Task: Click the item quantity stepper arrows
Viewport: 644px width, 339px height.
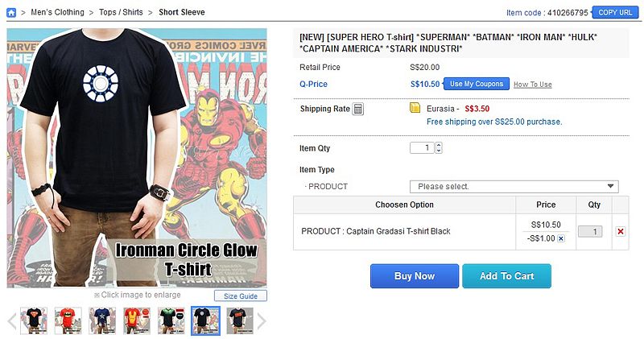Action: [x=439, y=148]
